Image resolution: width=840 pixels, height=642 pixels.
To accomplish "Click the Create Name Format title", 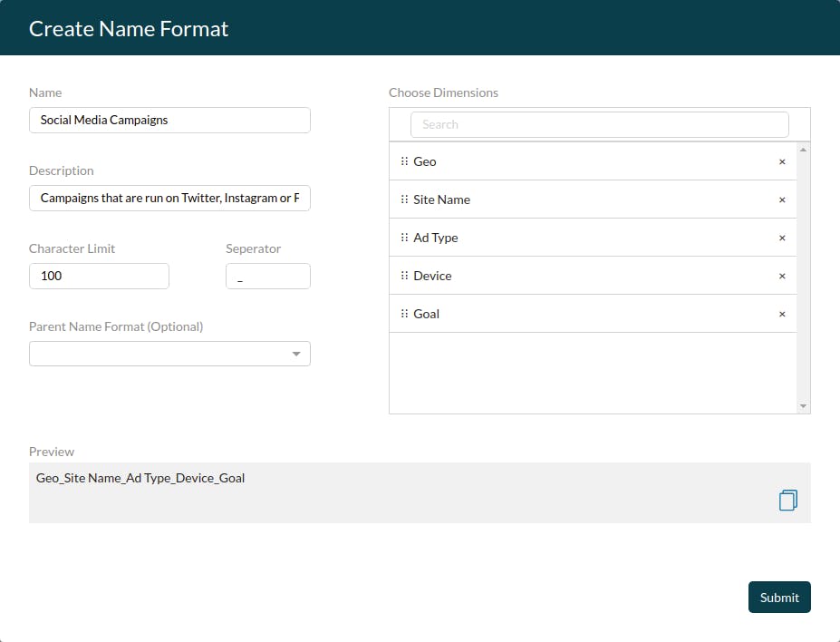I will 129,29.
